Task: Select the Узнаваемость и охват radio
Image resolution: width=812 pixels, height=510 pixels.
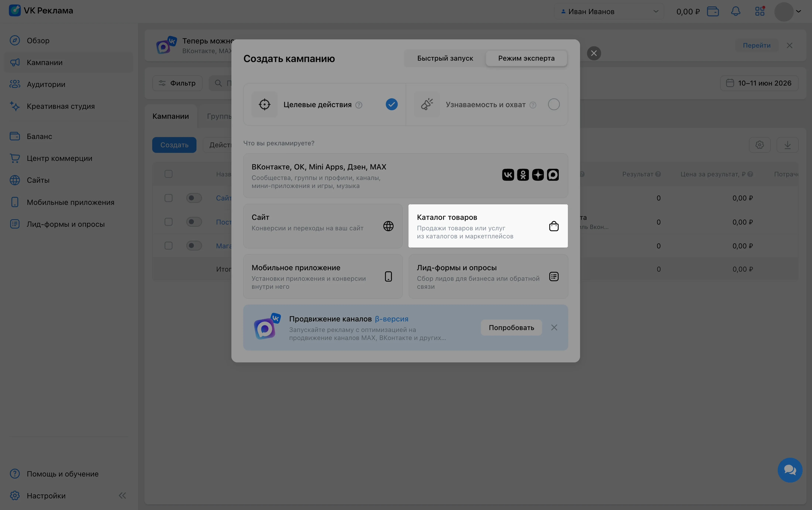Action: pos(554,104)
